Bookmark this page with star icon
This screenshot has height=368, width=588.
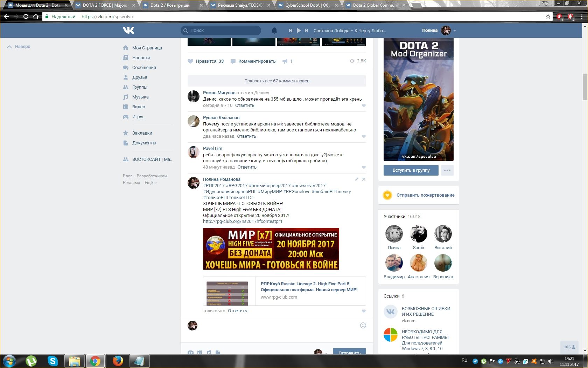(x=548, y=16)
